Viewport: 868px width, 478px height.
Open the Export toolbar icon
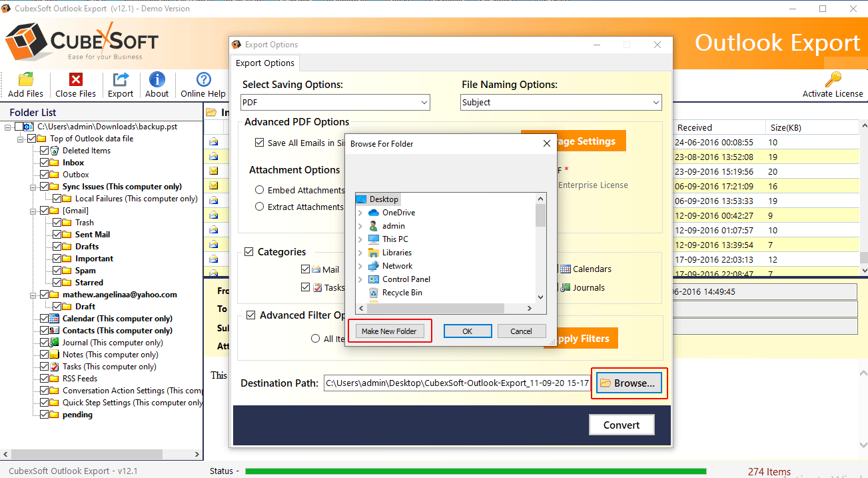pyautogui.click(x=121, y=79)
